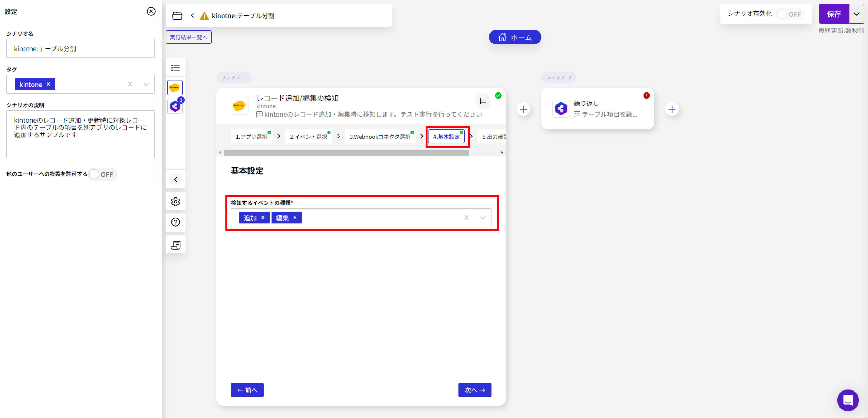868x418 pixels.
Task: Expand the タグ dropdown arrow
Action: pos(146,84)
